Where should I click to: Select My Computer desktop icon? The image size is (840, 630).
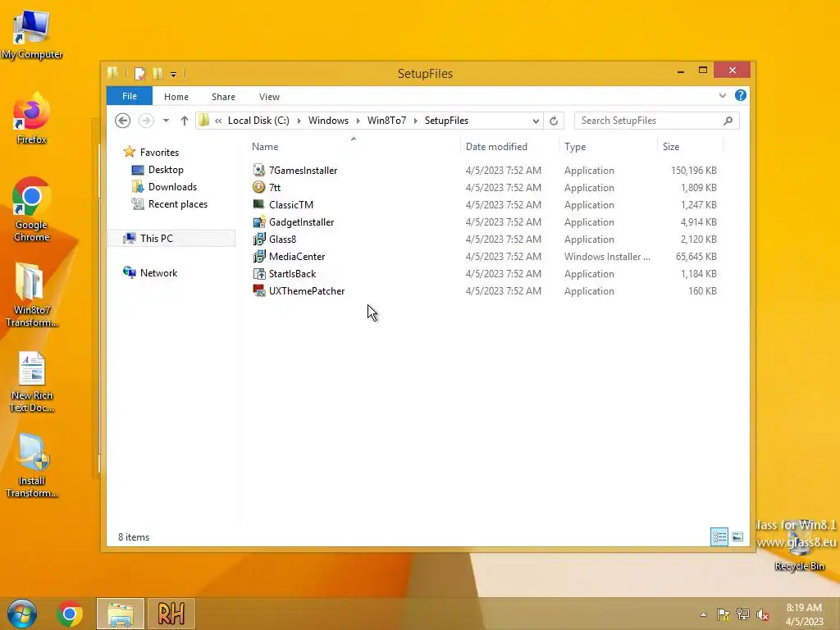tap(32, 35)
